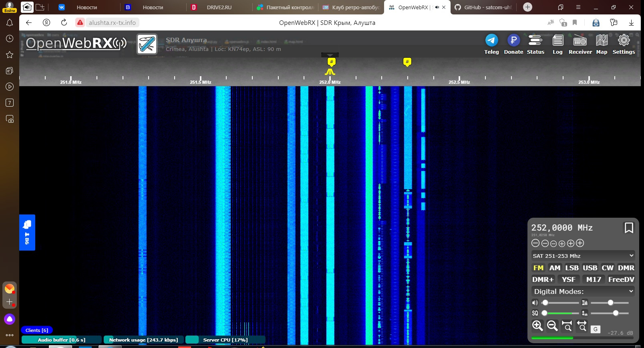Viewport: 644px width, 348px height.
Task: Select DMR+ mode
Action: (543, 279)
